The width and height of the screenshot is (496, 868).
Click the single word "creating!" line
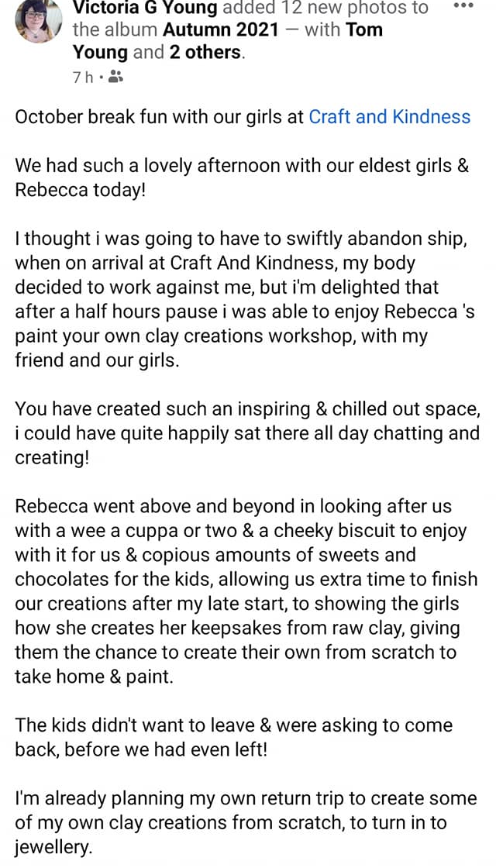coord(52,457)
